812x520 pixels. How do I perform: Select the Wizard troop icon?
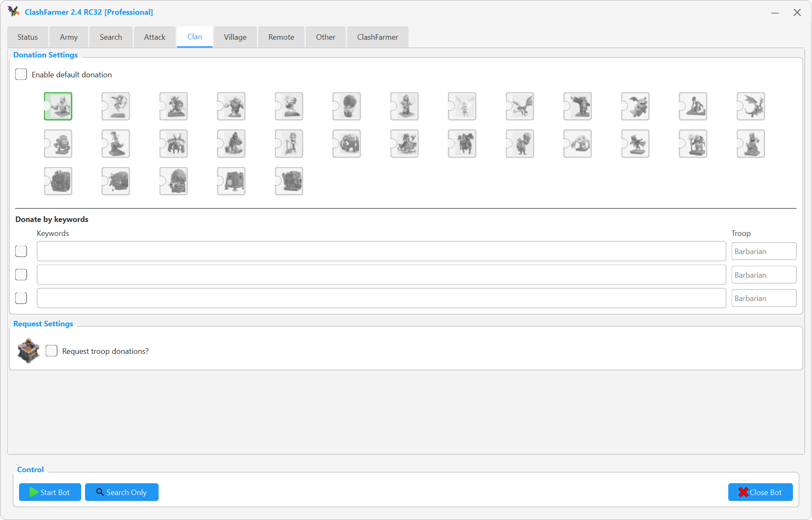tap(404, 106)
